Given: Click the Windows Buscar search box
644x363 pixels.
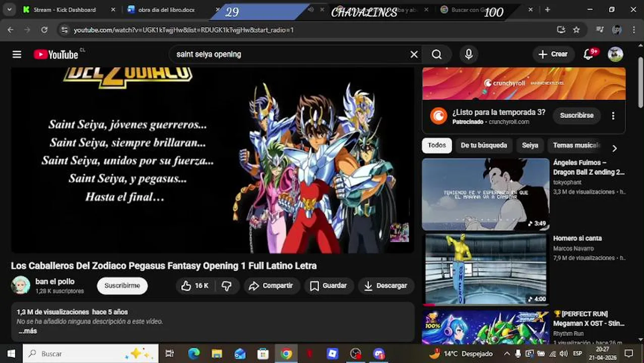Looking at the screenshot, I should click(x=91, y=354).
